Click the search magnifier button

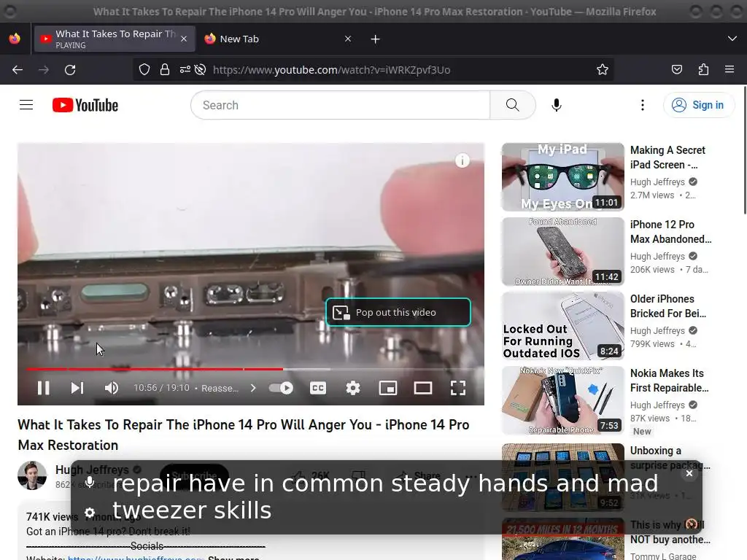[x=513, y=105]
